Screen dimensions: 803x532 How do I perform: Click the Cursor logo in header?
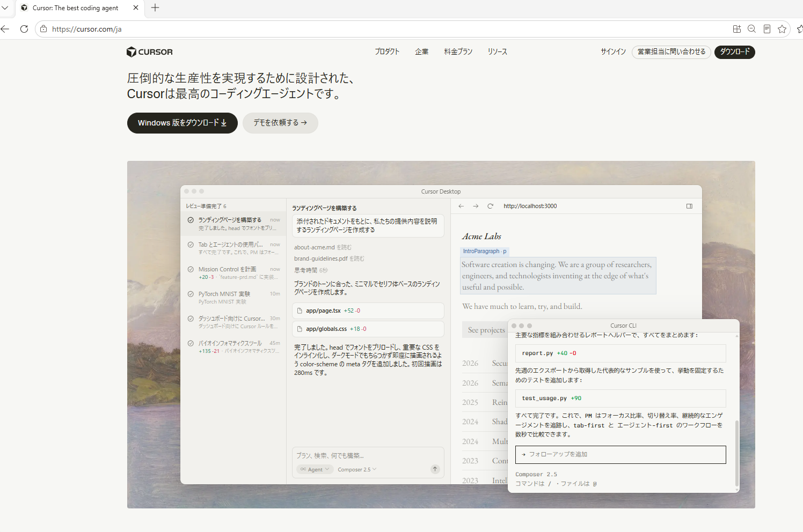click(x=149, y=52)
